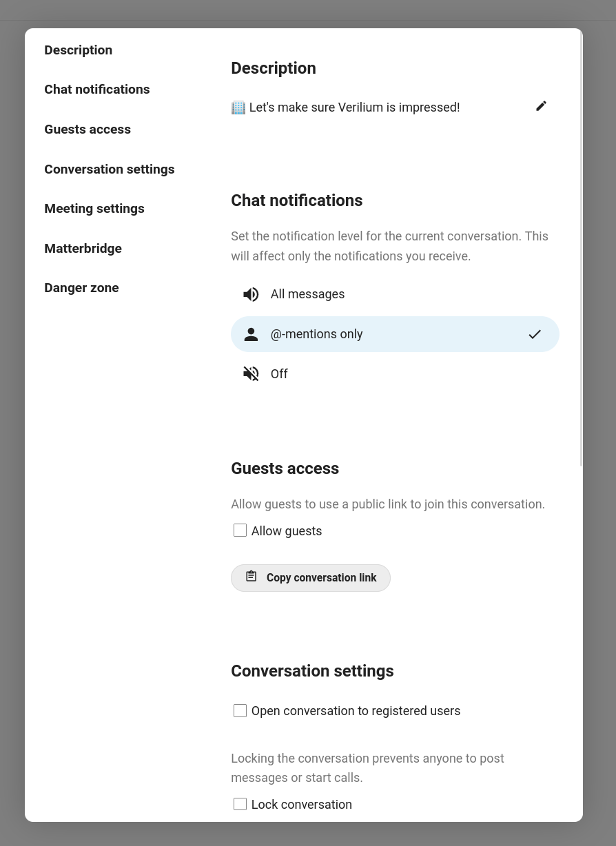The image size is (616, 846).
Task: Click the checkmark on @-mentions only row
Action: tap(535, 334)
